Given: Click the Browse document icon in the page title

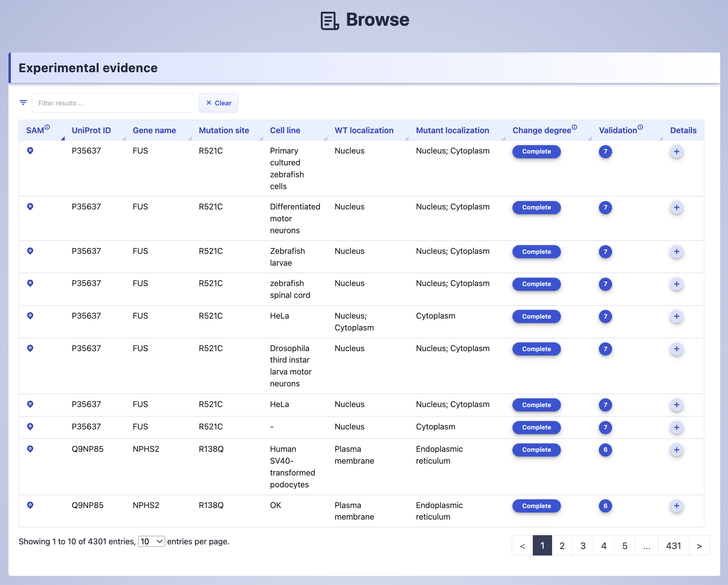Looking at the screenshot, I should tap(330, 21).
